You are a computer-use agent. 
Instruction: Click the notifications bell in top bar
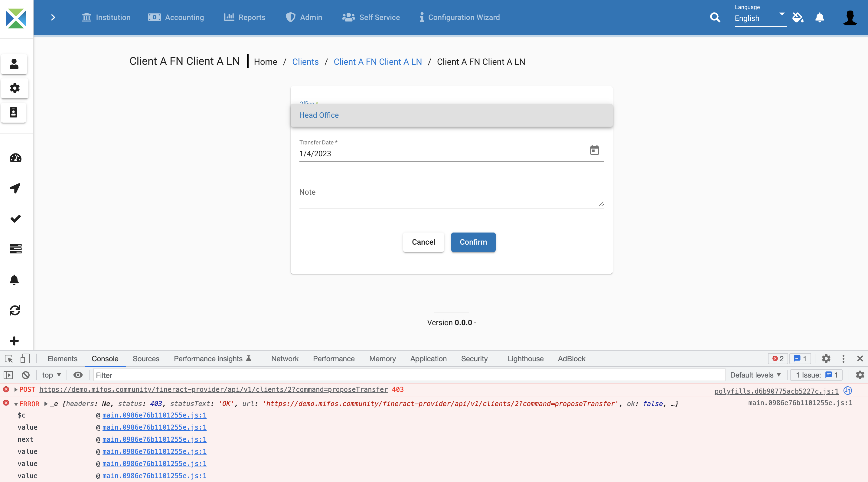click(x=820, y=18)
